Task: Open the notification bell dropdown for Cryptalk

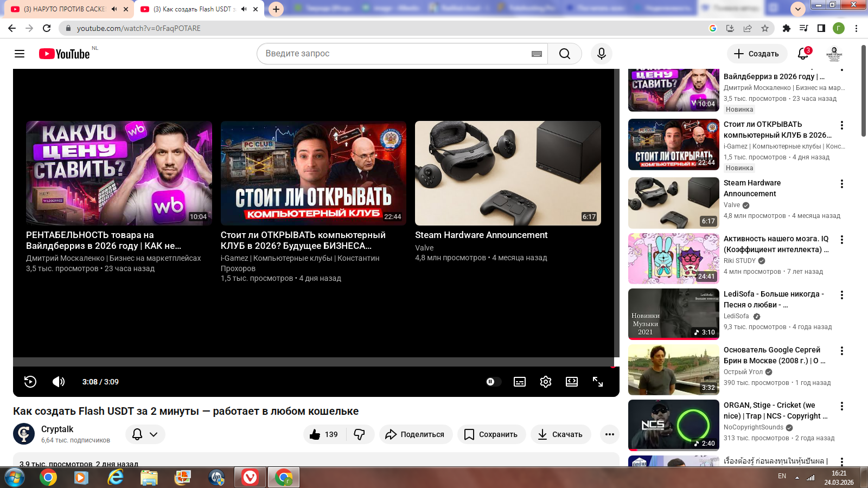Action: pos(145,434)
